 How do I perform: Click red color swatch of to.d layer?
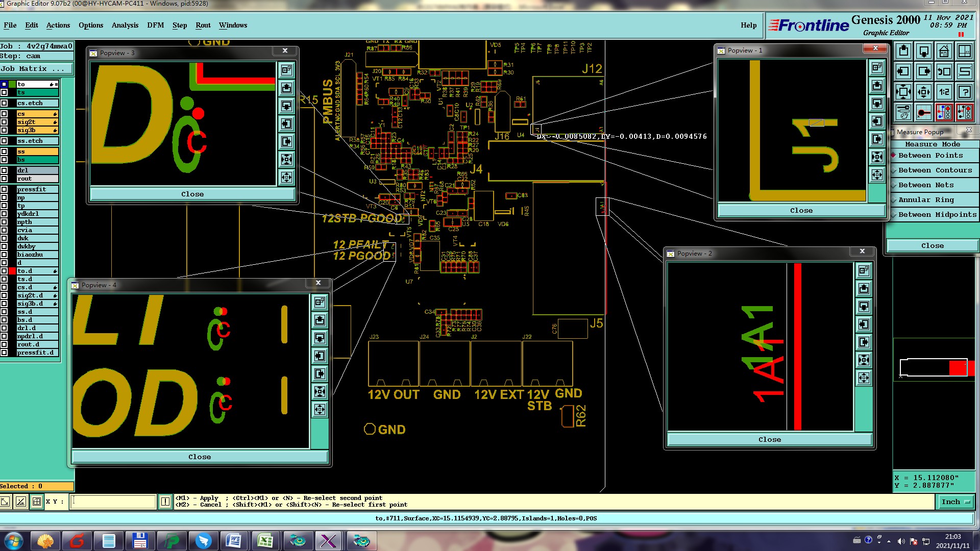click(x=12, y=271)
